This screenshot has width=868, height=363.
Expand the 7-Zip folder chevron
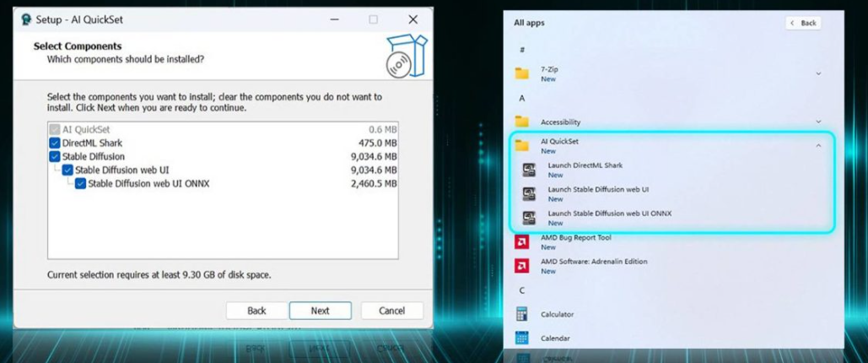point(818,73)
